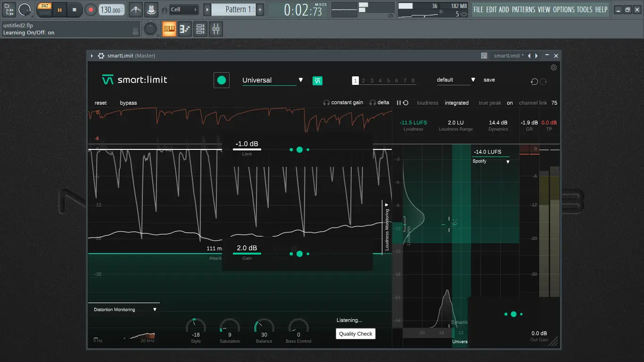Open the VIEW menu
Screen dimensions: 644x362
pyautogui.click(x=544, y=9)
